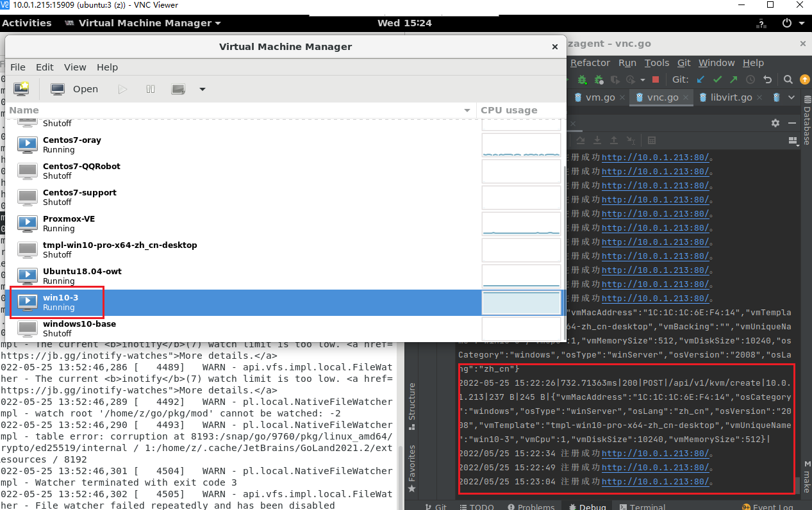Select the Proxmox-VE virtual machine
This screenshot has width=812, height=510.
coord(241,224)
